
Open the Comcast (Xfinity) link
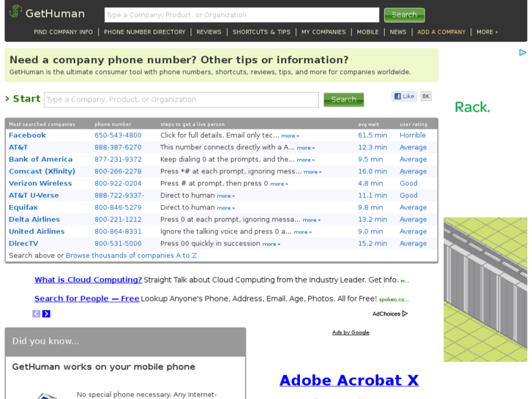pyautogui.click(x=42, y=171)
